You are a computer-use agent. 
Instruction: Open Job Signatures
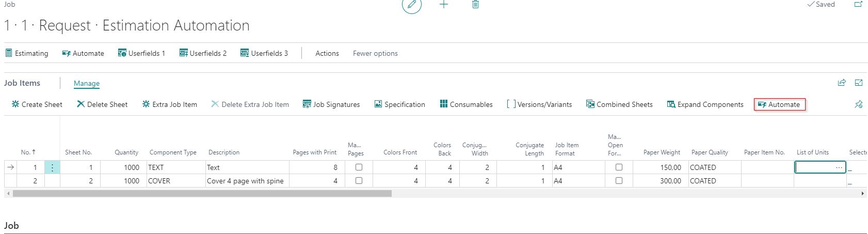331,104
